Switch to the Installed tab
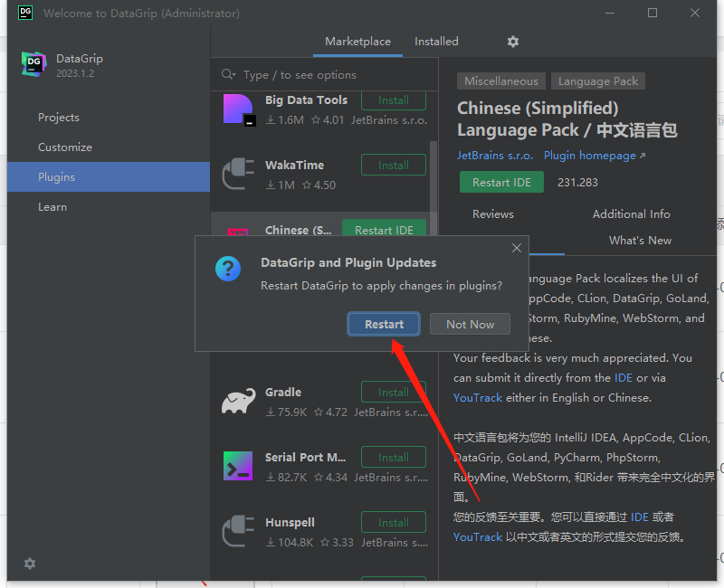 point(436,42)
